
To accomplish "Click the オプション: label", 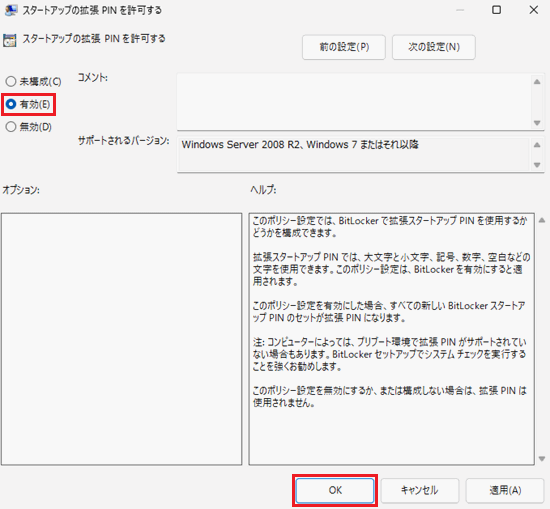I will coord(21,190).
